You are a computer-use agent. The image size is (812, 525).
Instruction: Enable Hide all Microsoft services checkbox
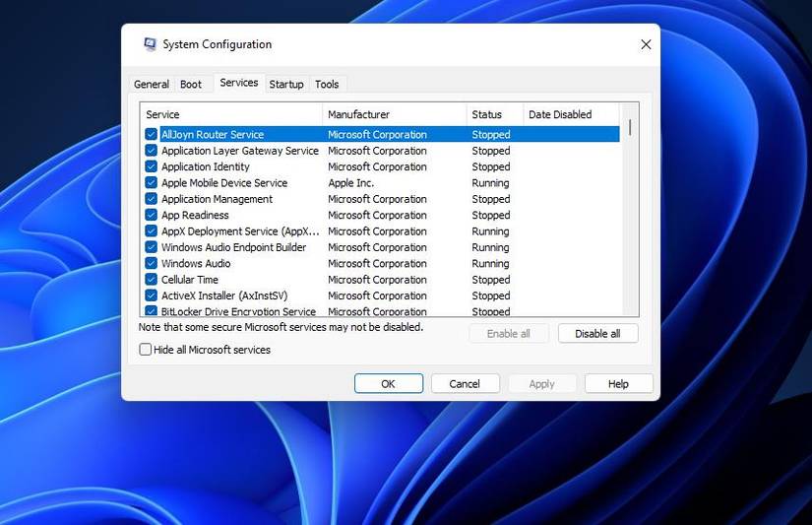click(146, 350)
